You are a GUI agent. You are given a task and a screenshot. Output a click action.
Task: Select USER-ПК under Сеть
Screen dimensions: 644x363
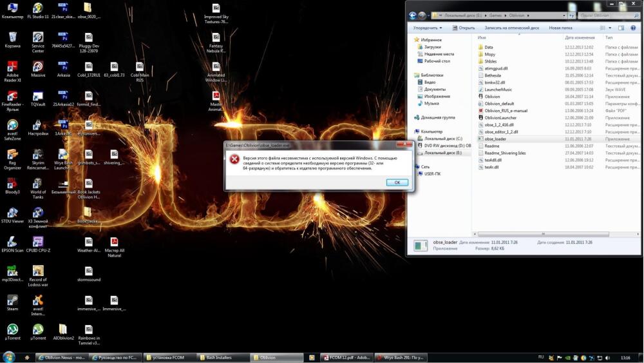pos(432,174)
